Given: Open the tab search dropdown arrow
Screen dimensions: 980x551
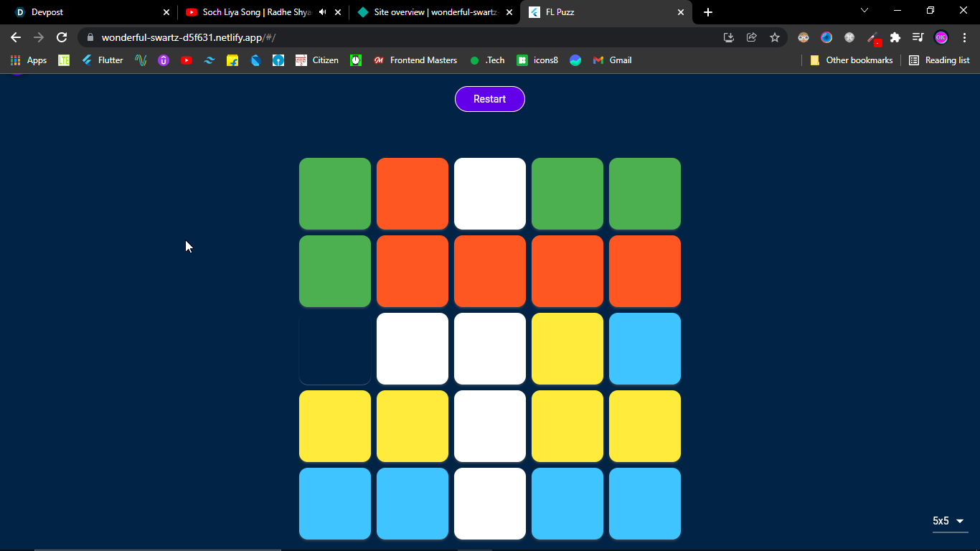Looking at the screenshot, I should [864, 11].
